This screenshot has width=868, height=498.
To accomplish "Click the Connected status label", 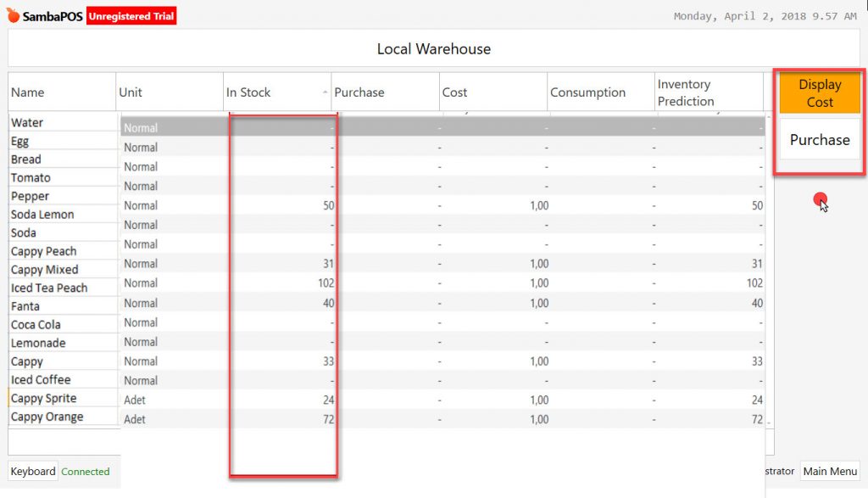I will (86, 472).
